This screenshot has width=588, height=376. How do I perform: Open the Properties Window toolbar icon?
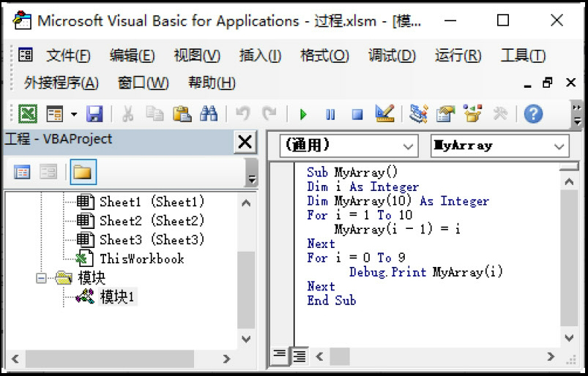click(x=445, y=114)
